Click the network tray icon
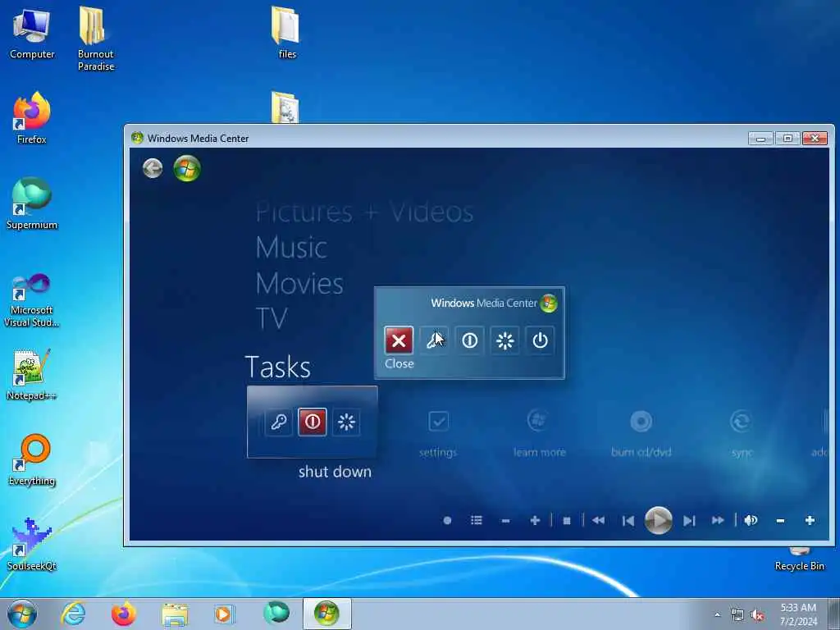The height and width of the screenshot is (630, 840). coord(737,615)
